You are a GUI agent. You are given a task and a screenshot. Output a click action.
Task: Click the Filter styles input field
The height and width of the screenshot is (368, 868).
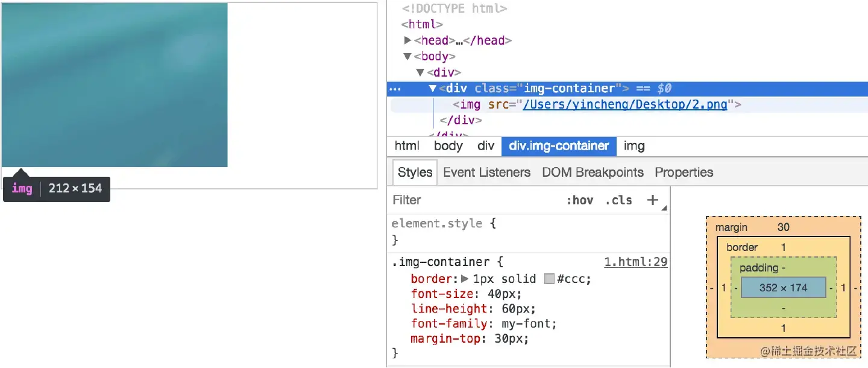click(x=473, y=200)
